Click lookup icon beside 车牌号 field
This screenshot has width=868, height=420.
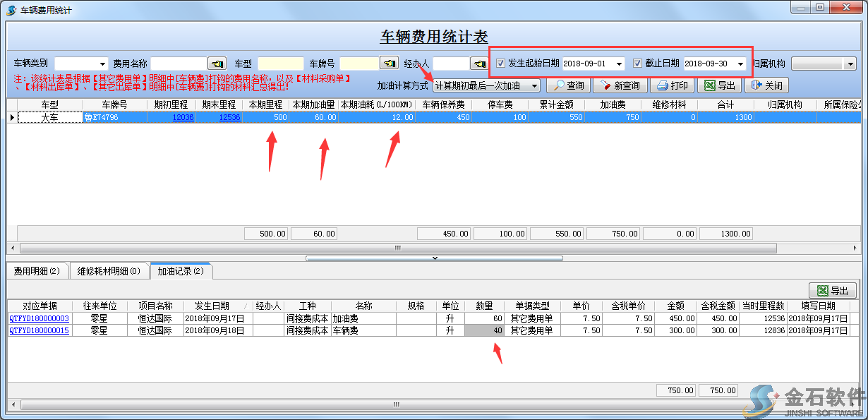click(x=389, y=64)
